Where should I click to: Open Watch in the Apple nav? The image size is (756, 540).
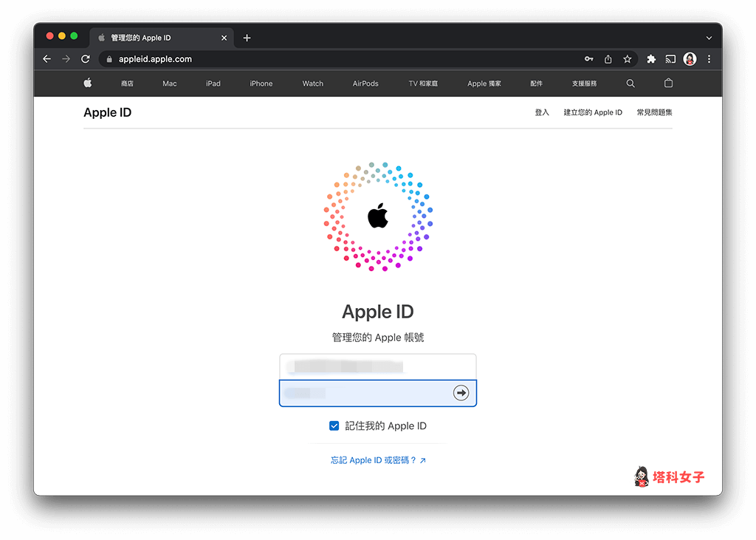[313, 83]
